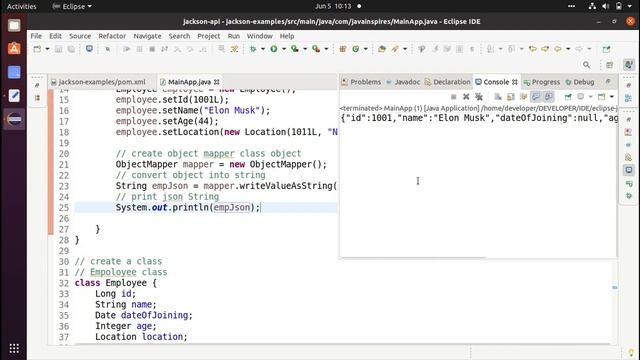Click the New Java Class icon
The image size is (640, 360).
click(x=356, y=49)
